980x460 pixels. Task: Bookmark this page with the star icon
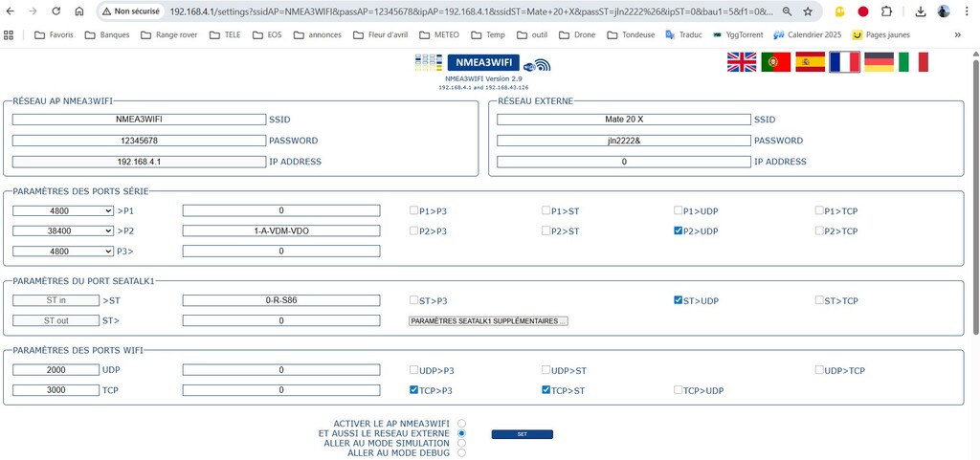coord(808,11)
